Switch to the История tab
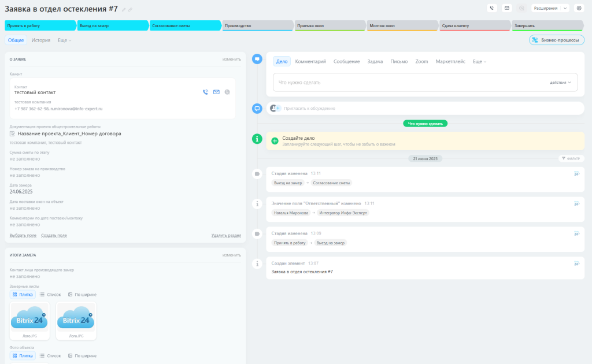The height and width of the screenshot is (364, 592). click(41, 40)
